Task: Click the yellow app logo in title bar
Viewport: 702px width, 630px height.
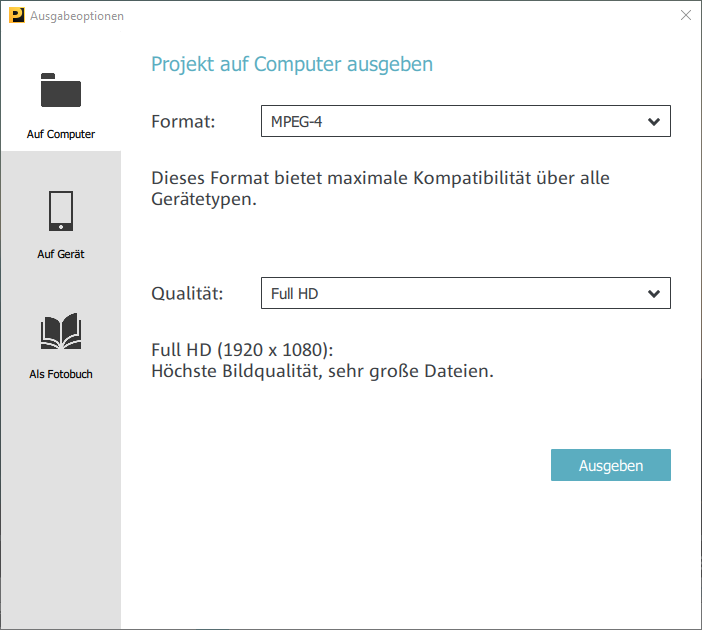Action: (x=15, y=16)
